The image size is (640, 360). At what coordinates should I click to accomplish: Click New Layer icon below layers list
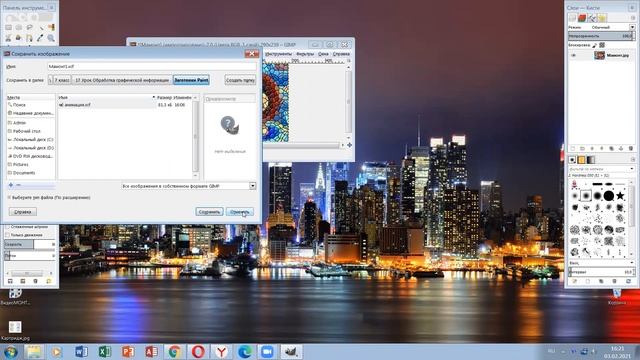(x=573, y=149)
